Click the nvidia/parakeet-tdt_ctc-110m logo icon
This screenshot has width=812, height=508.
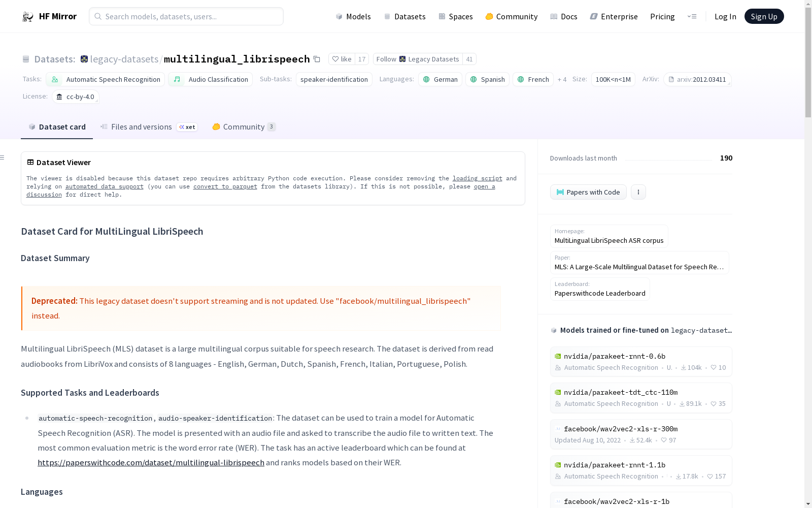558,392
